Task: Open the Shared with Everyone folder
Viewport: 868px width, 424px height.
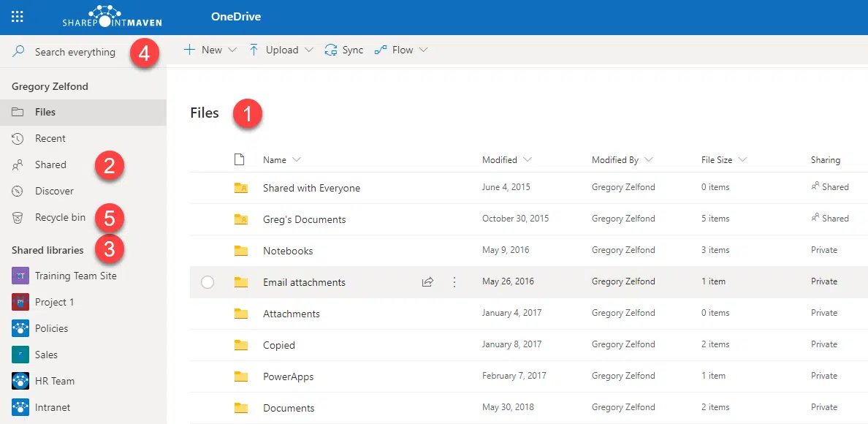Action: pos(312,188)
